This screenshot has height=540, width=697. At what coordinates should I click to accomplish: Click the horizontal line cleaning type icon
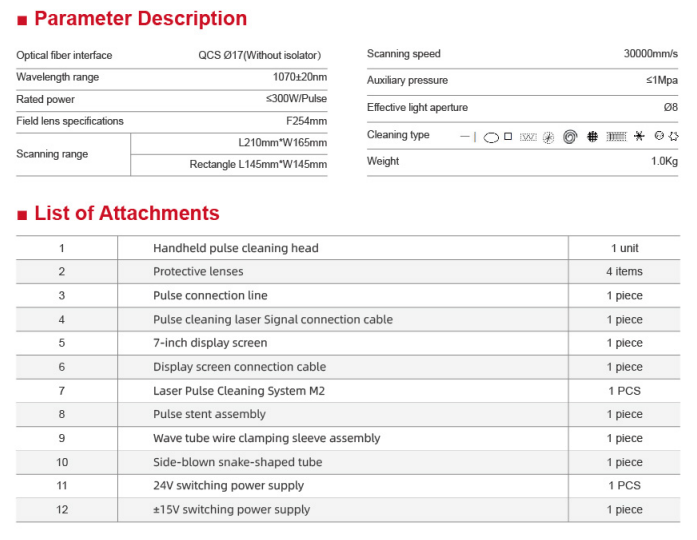(467, 136)
